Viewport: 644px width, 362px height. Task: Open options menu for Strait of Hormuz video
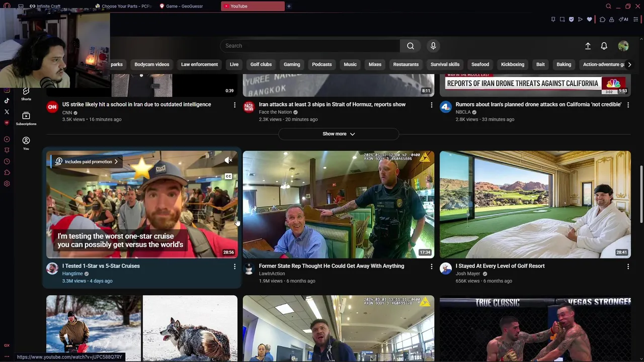pos(431,105)
